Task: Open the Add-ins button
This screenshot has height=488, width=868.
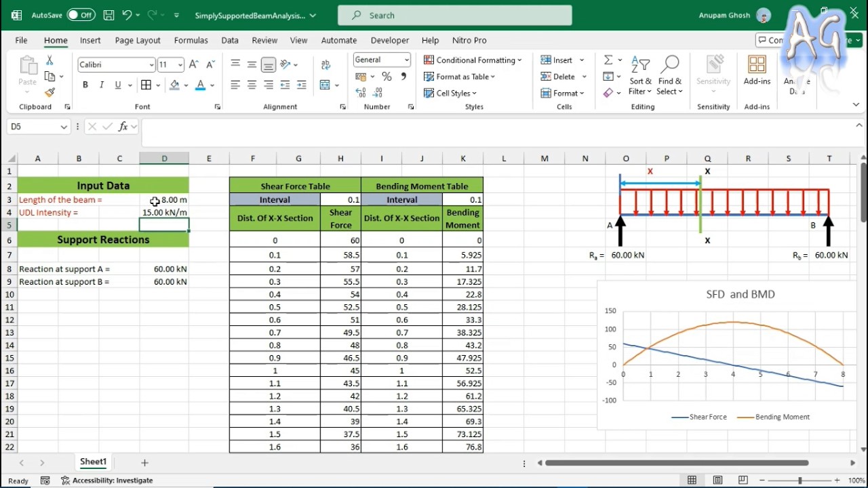Action: 757,70
